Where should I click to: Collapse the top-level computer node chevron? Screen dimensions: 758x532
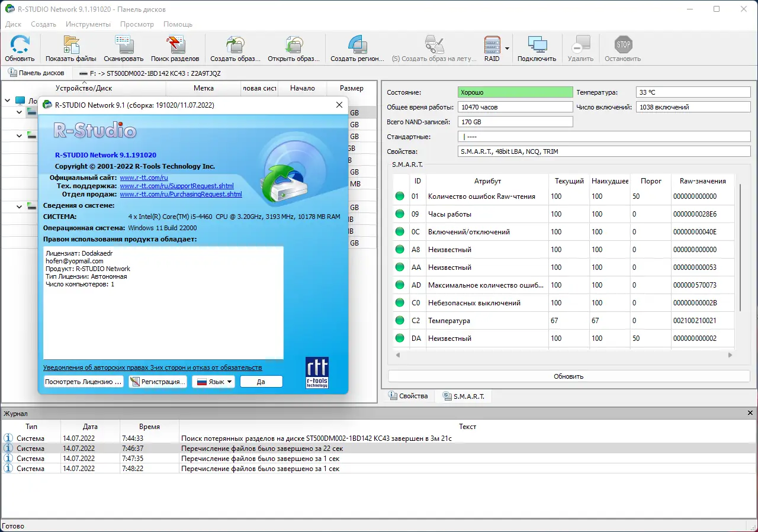[8, 101]
